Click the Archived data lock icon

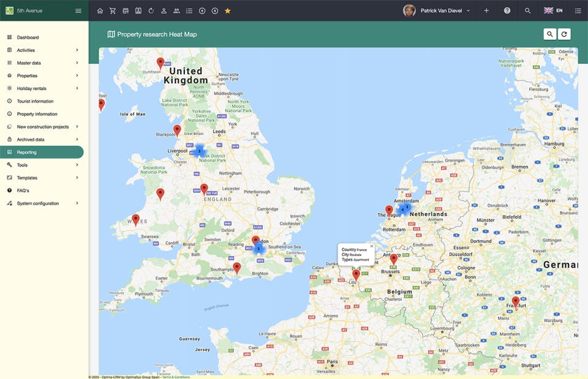pos(9,139)
